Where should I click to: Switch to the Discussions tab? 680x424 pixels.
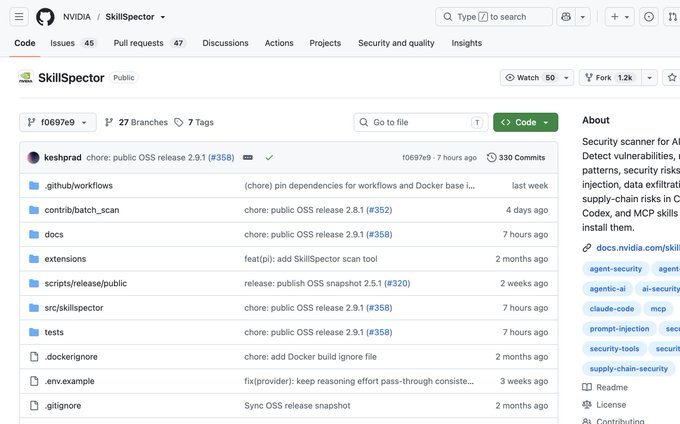[226, 43]
